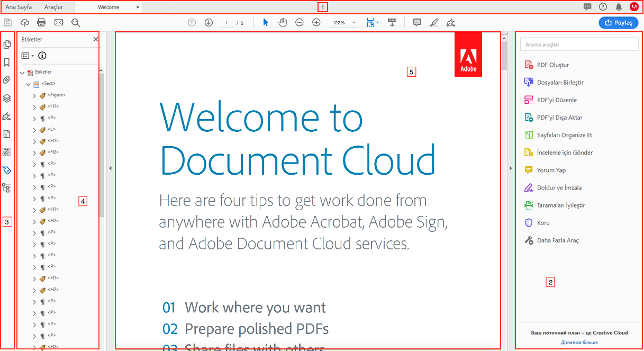This screenshot has width=644, height=351.
Task: Click the upload to cloud icon
Action: pyautogui.click(x=24, y=23)
